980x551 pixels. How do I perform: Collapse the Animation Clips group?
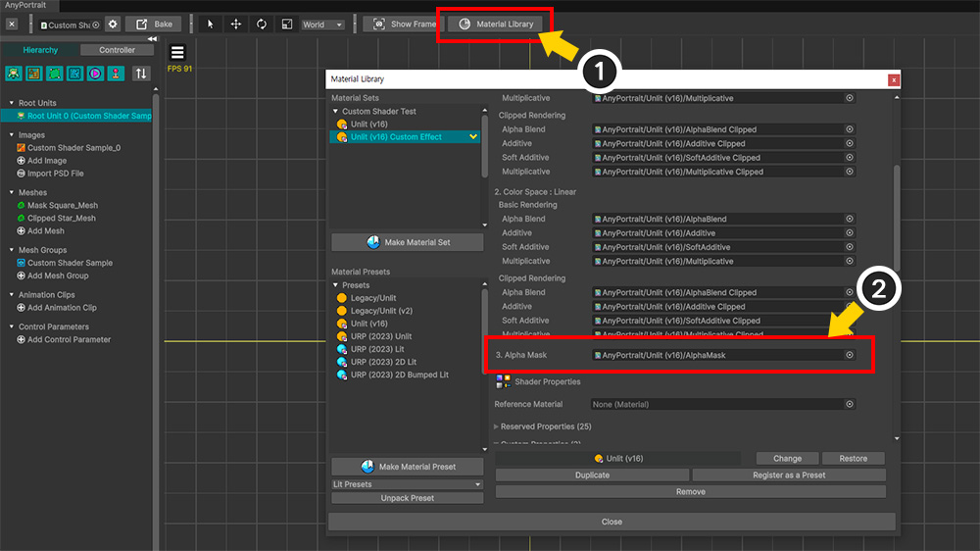coord(11,294)
